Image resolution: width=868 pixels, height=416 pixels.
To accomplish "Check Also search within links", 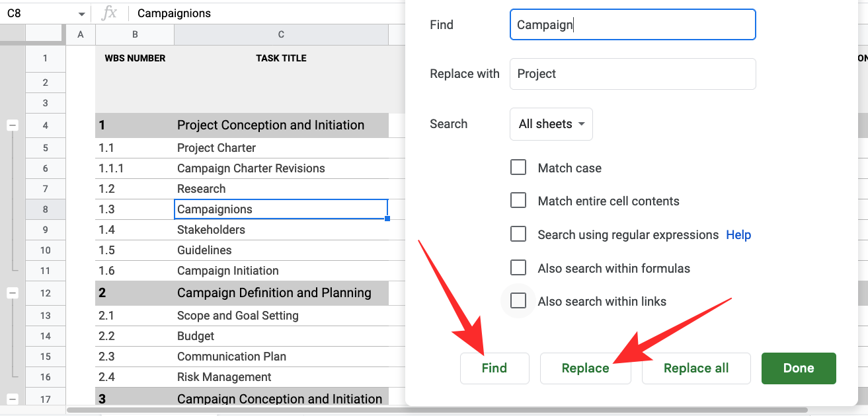I will coord(518,301).
